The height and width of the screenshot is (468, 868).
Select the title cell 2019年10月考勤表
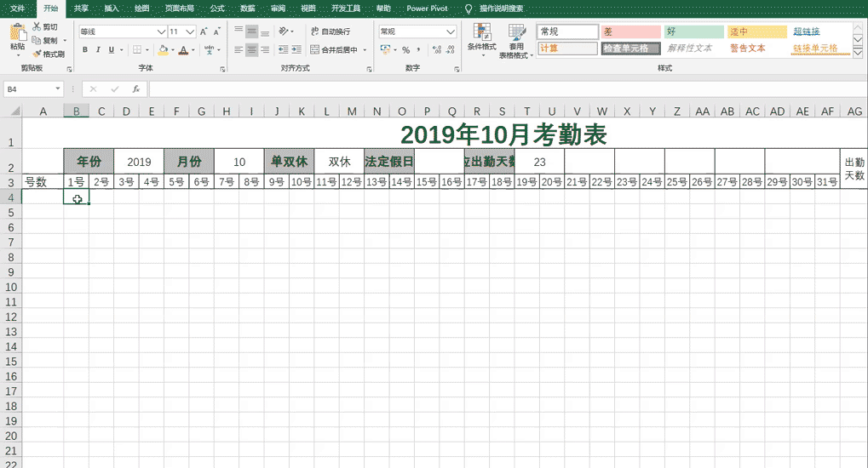(x=503, y=134)
